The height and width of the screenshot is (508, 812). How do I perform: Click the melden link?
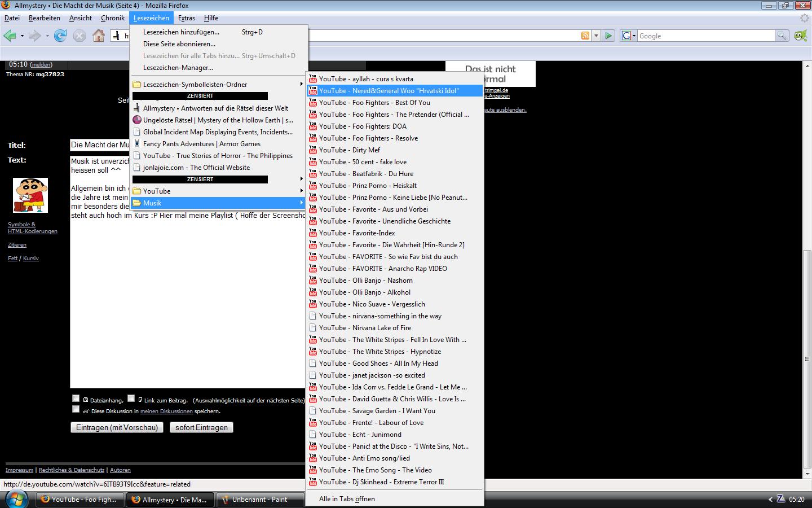click(x=41, y=65)
